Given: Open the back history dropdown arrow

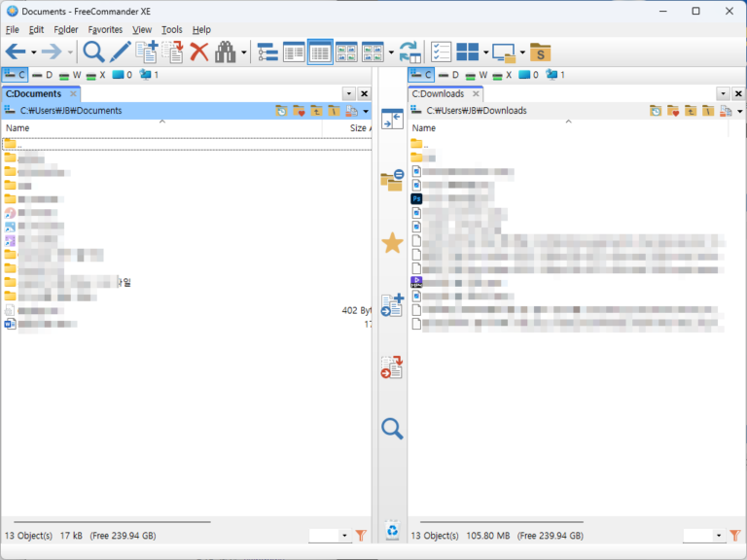Looking at the screenshot, I should click(x=33, y=52).
